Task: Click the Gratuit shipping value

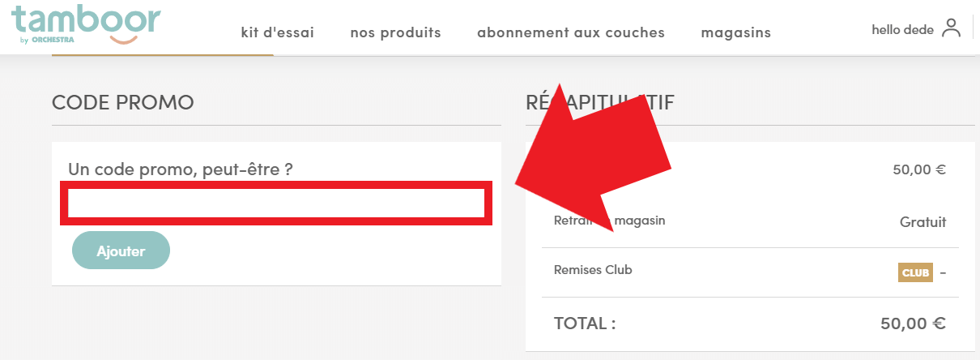Action: 923,221
